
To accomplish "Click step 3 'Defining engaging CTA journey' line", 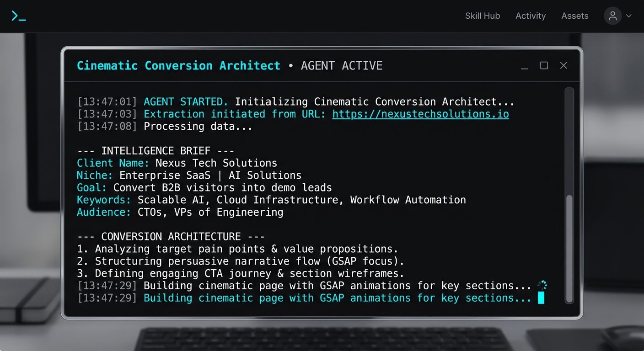I will (241, 273).
